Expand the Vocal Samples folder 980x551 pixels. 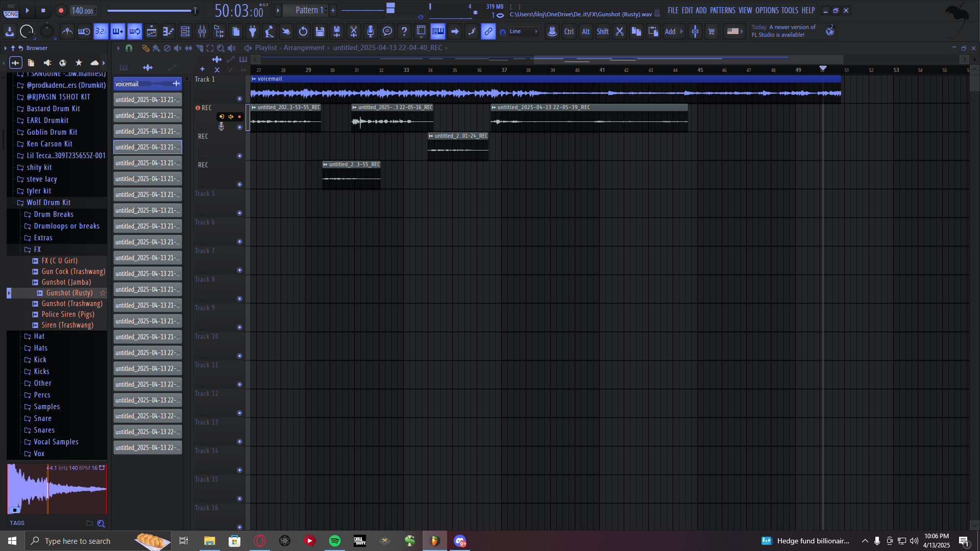tap(56, 442)
